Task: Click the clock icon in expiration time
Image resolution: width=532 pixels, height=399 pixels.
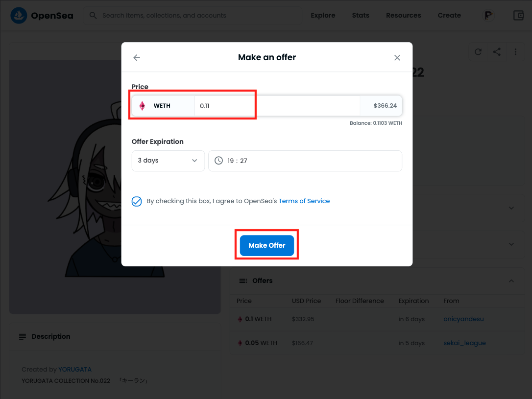Action: point(218,161)
